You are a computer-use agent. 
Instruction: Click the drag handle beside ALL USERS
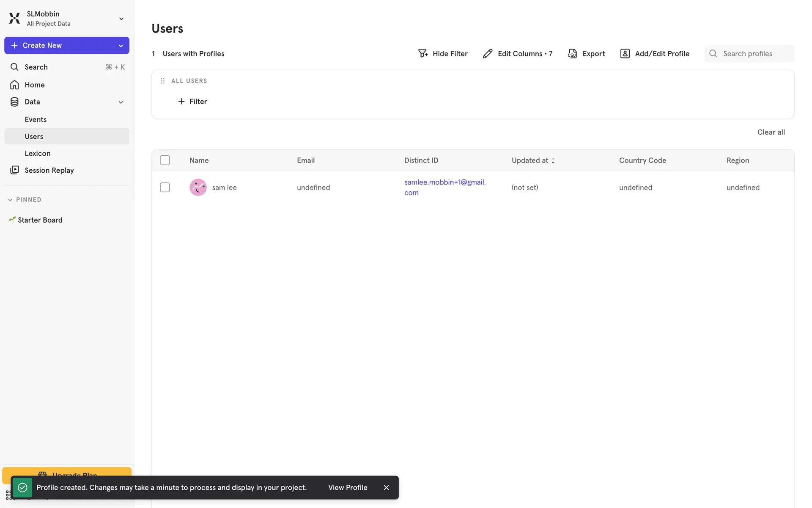point(163,81)
